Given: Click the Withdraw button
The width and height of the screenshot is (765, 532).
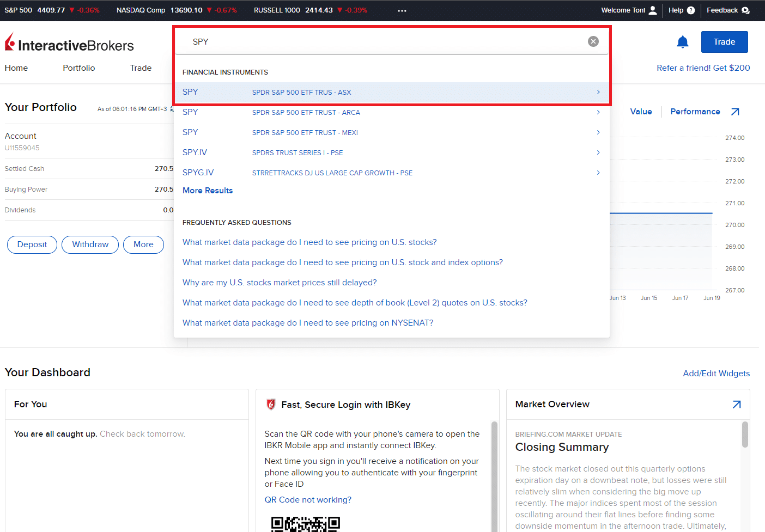Looking at the screenshot, I should coord(90,244).
